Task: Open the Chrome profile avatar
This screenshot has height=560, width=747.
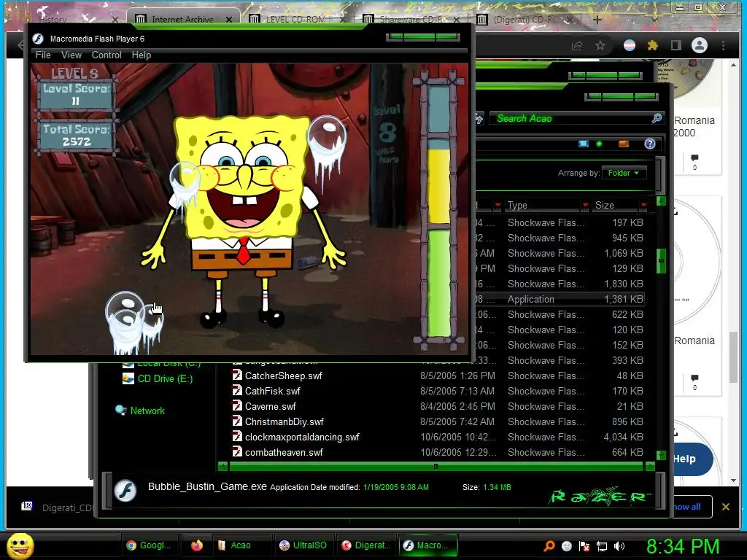Action: tap(700, 45)
